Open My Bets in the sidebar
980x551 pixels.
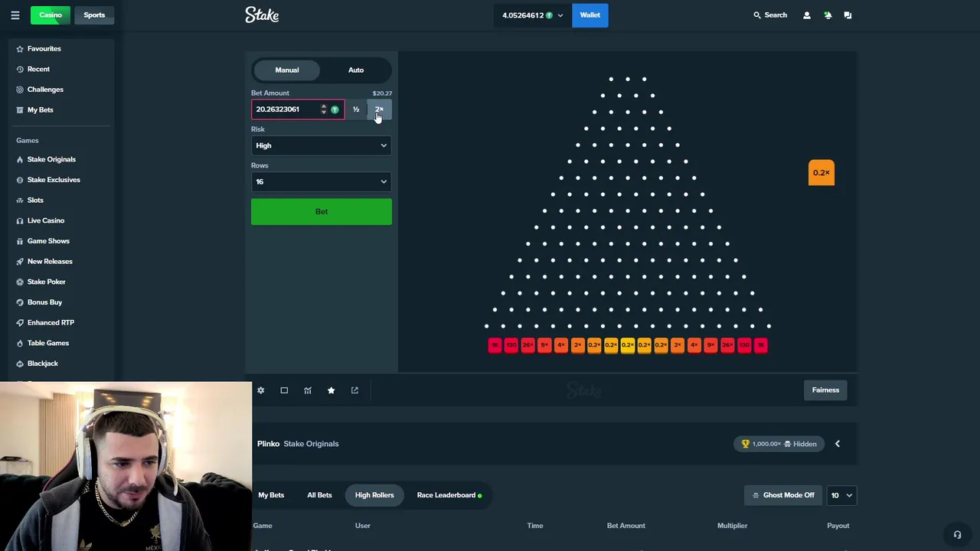(x=40, y=109)
